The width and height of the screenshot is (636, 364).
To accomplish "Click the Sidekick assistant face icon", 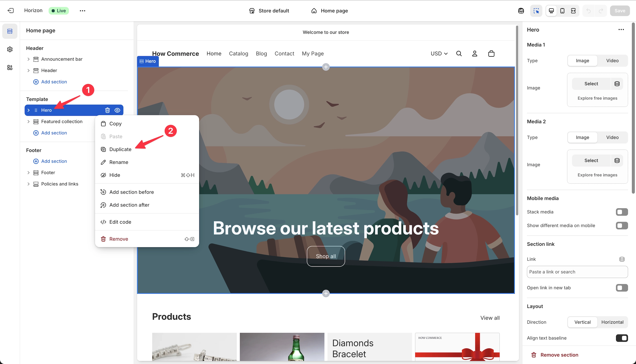I will [x=521, y=11].
